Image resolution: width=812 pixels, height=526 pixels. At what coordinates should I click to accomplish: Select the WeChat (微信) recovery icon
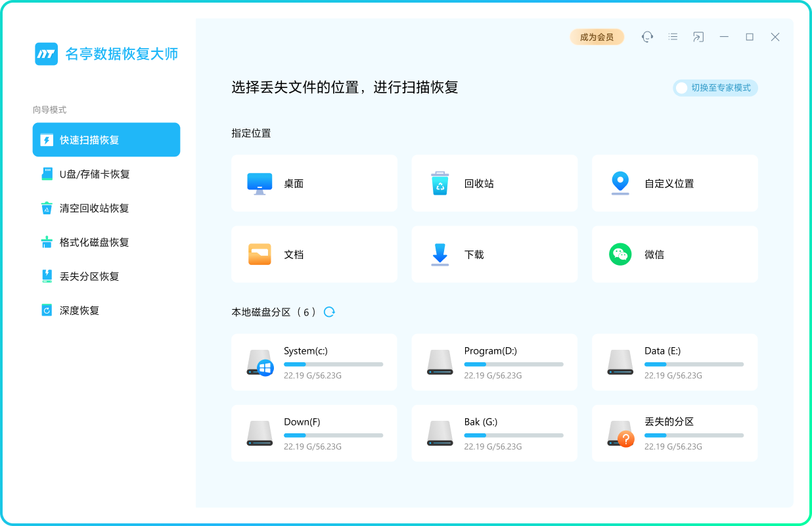[620, 254]
